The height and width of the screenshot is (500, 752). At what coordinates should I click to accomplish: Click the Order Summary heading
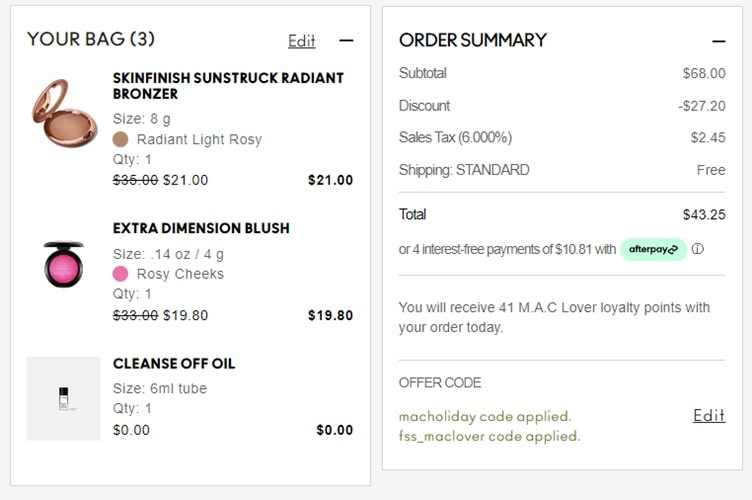pos(472,40)
